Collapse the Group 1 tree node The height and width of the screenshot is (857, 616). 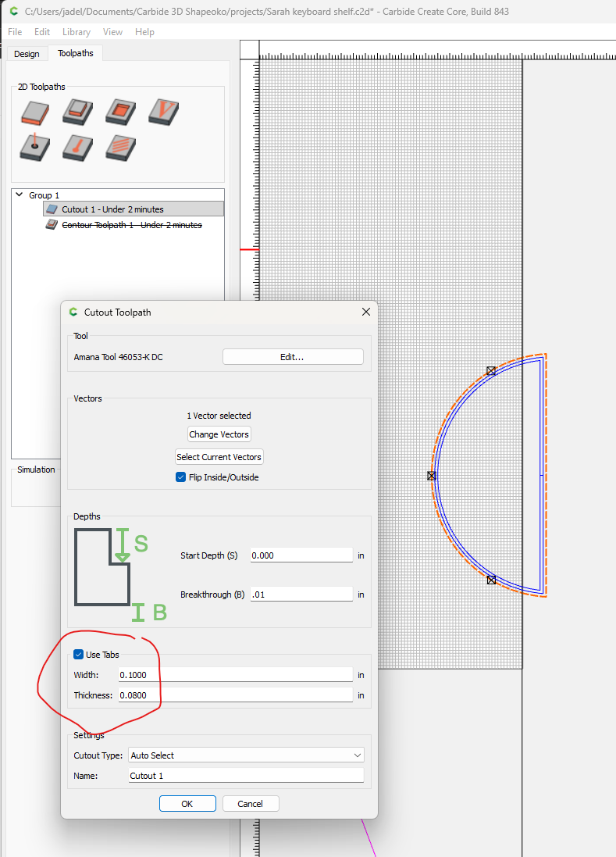point(19,195)
